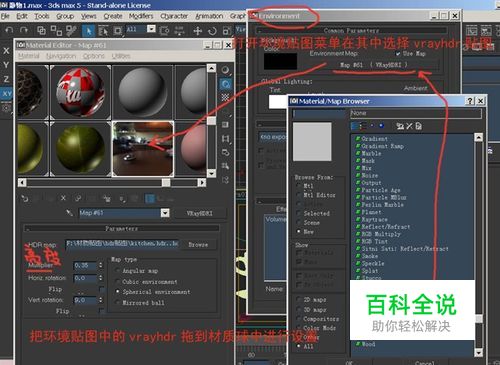
Task: Adjust the Horiz rotation spinner
Action: pos(101,278)
